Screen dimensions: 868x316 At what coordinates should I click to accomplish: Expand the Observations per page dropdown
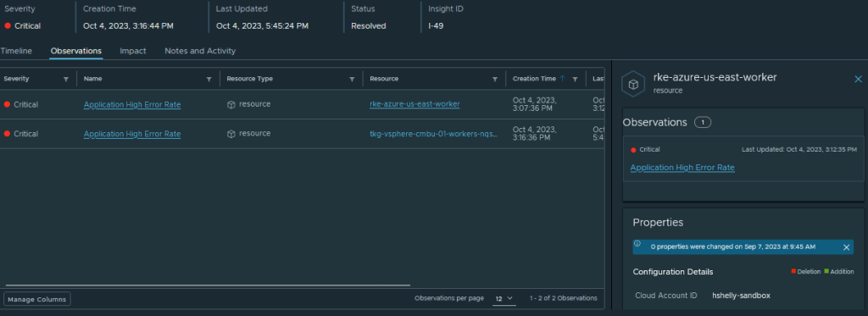click(x=504, y=298)
